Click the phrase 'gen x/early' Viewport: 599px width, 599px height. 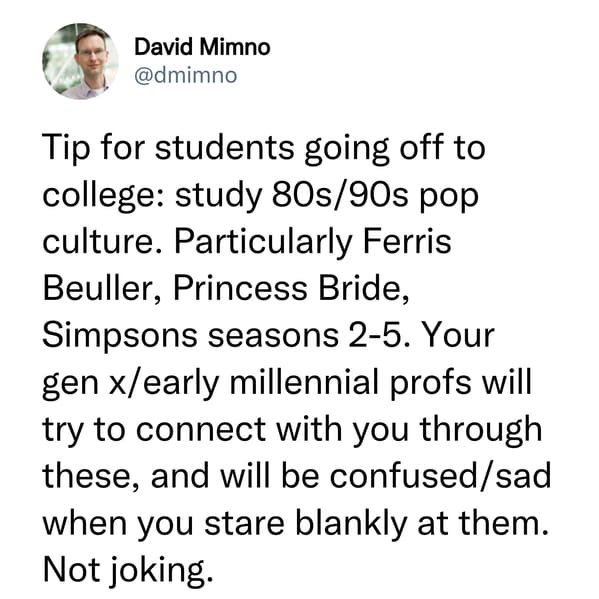[x=131, y=384]
